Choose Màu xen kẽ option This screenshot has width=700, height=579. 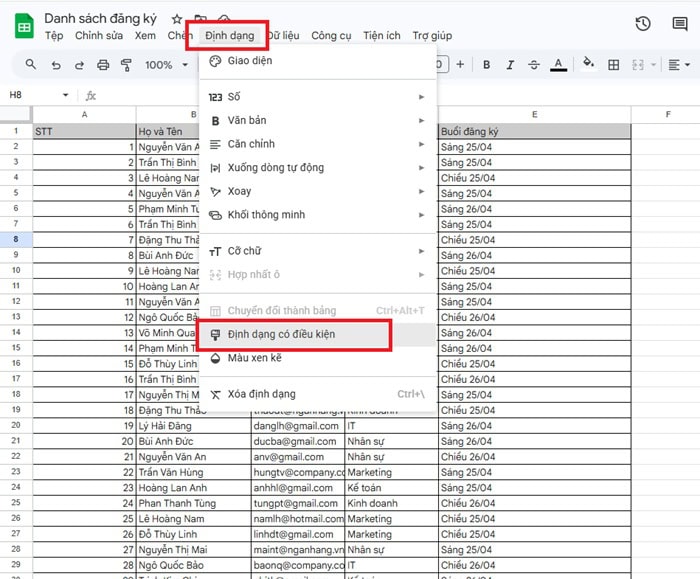tap(257, 358)
